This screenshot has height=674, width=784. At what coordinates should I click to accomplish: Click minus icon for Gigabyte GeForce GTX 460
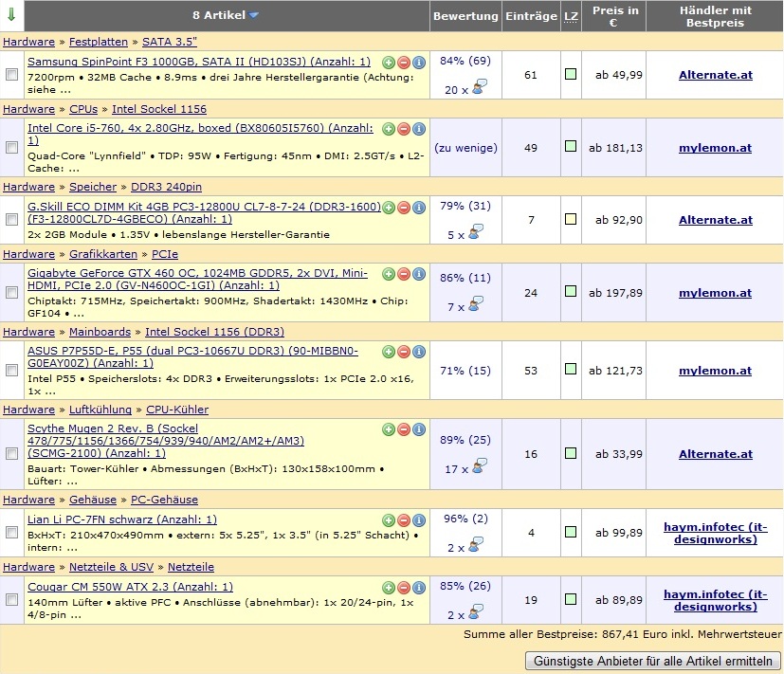pos(404,274)
